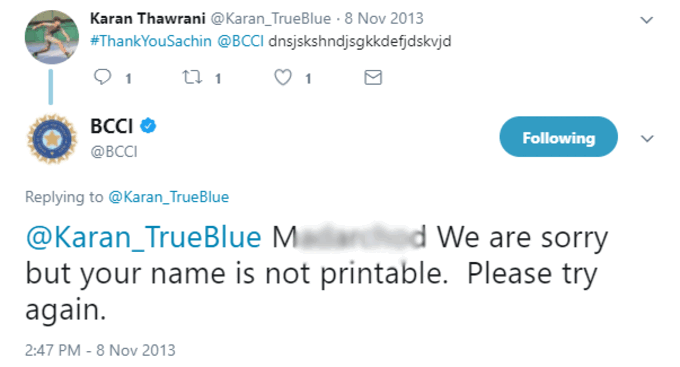680x367 pixels.
Task: Expand options chevron on Karan's tweet
Action: tap(647, 20)
